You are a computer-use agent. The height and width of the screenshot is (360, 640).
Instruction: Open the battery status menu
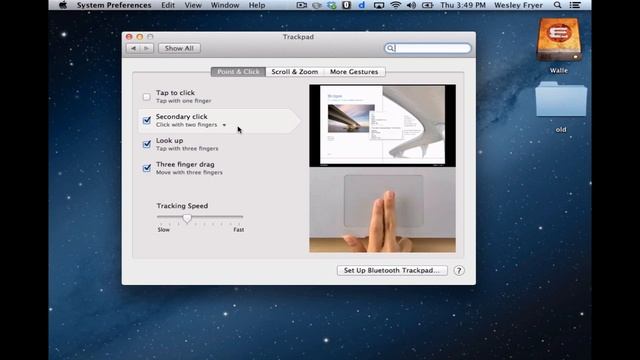(x=427, y=5)
